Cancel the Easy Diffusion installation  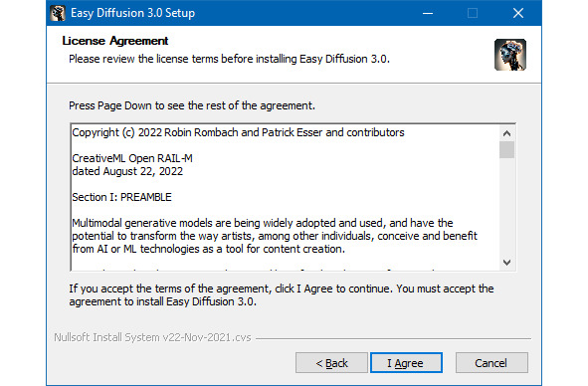(491, 363)
